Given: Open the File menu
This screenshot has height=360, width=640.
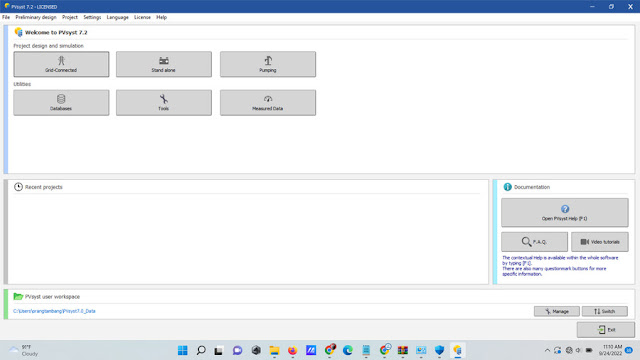Looking at the screenshot, I should (x=6, y=17).
